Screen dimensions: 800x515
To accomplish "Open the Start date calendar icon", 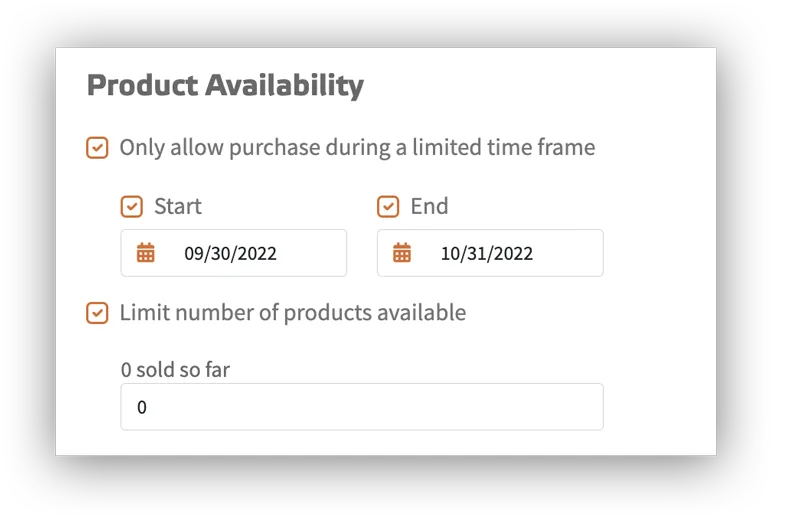I will pos(146,253).
